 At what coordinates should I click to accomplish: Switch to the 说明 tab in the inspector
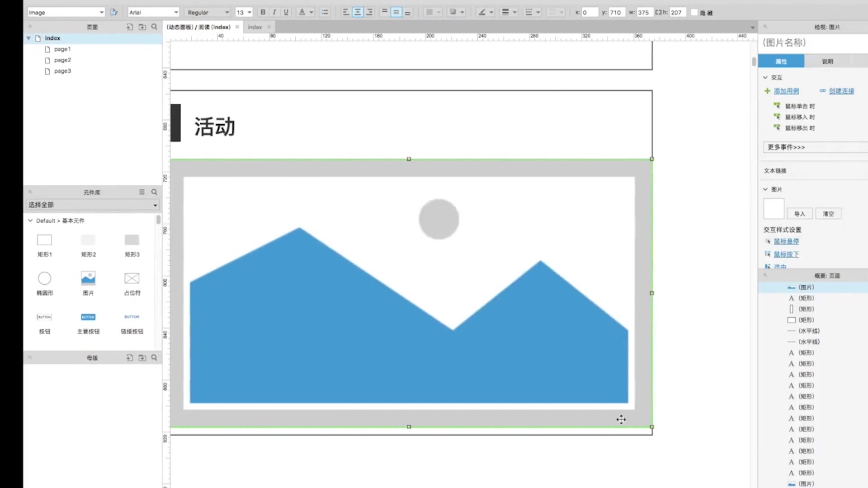(x=828, y=61)
